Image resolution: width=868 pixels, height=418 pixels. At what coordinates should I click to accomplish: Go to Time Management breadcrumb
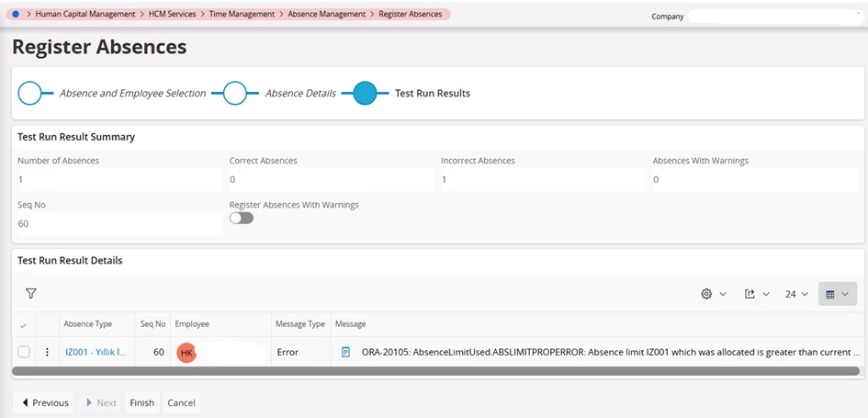[x=242, y=15]
